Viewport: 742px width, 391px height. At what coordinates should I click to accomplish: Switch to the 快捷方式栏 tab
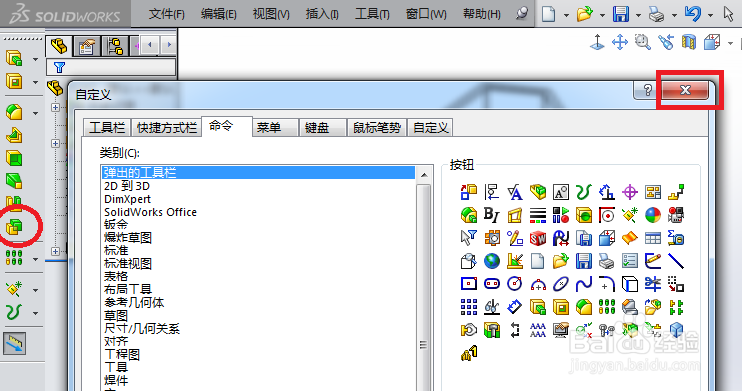(x=167, y=128)
